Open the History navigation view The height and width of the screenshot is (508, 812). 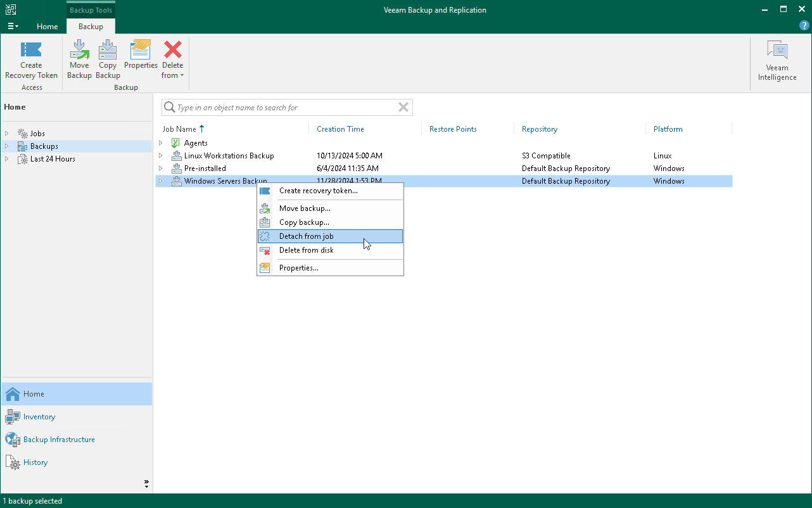[77, 462]
